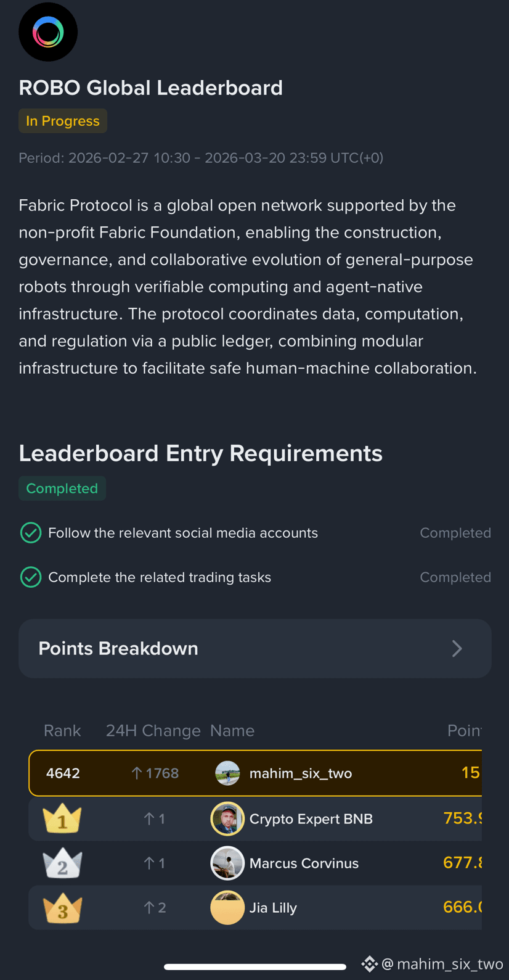
Task: Open Crypto Expert BNB's avatar
Action: click(x=227, y=818)
